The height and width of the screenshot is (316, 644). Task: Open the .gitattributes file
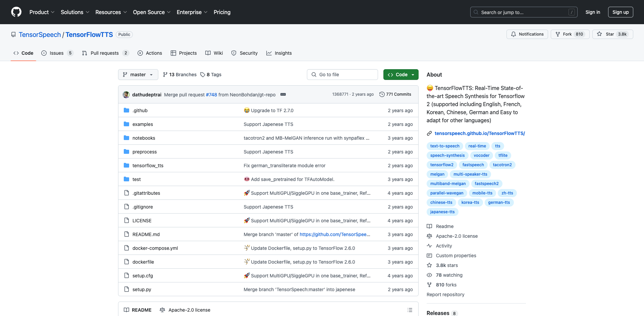(x=146, y=193)
